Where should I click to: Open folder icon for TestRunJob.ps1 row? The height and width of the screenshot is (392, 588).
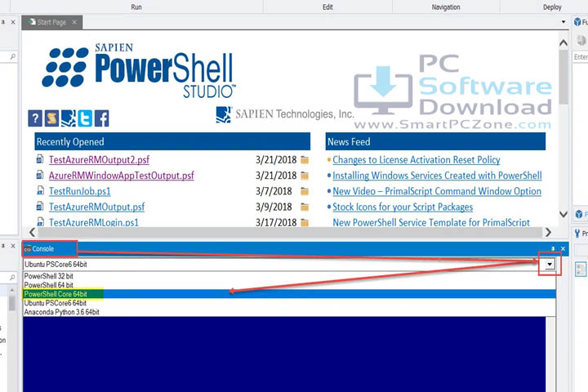tap(305, 191)
